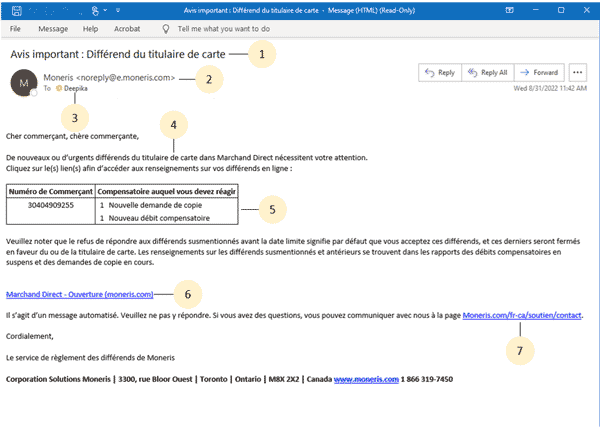
Task: Open the File menu
Action: 15,29
